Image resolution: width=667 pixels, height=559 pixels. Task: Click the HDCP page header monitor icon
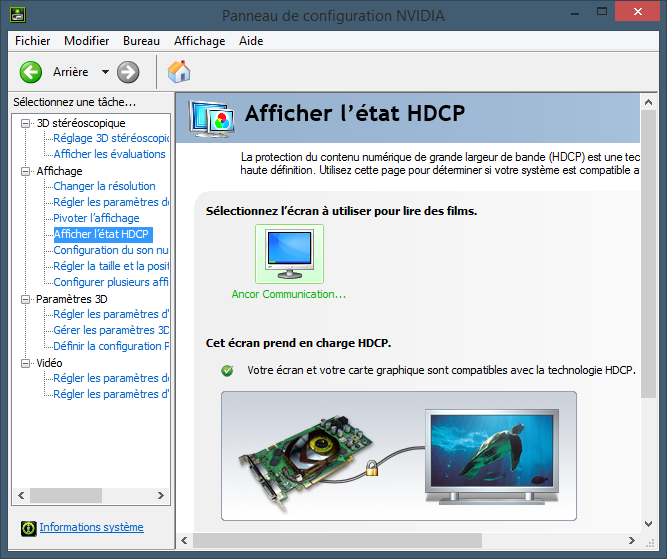(212, 119)
